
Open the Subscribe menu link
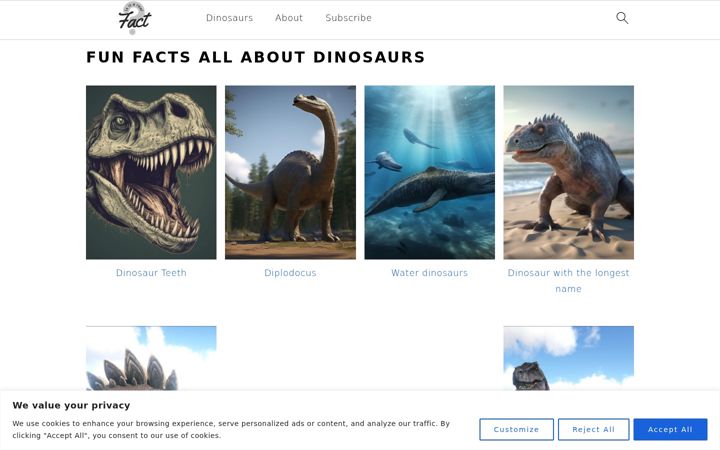point(349,18)
